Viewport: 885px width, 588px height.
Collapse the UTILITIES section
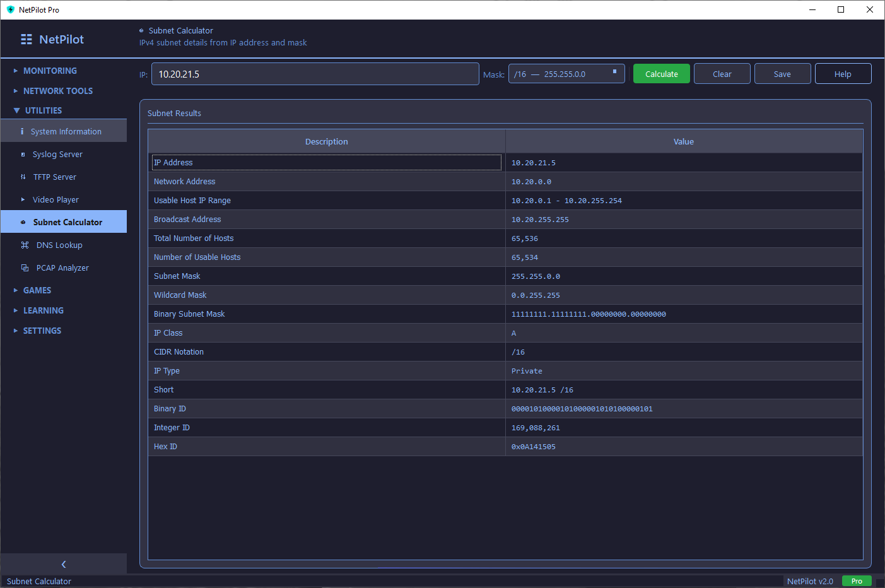[x=42, y=110]
